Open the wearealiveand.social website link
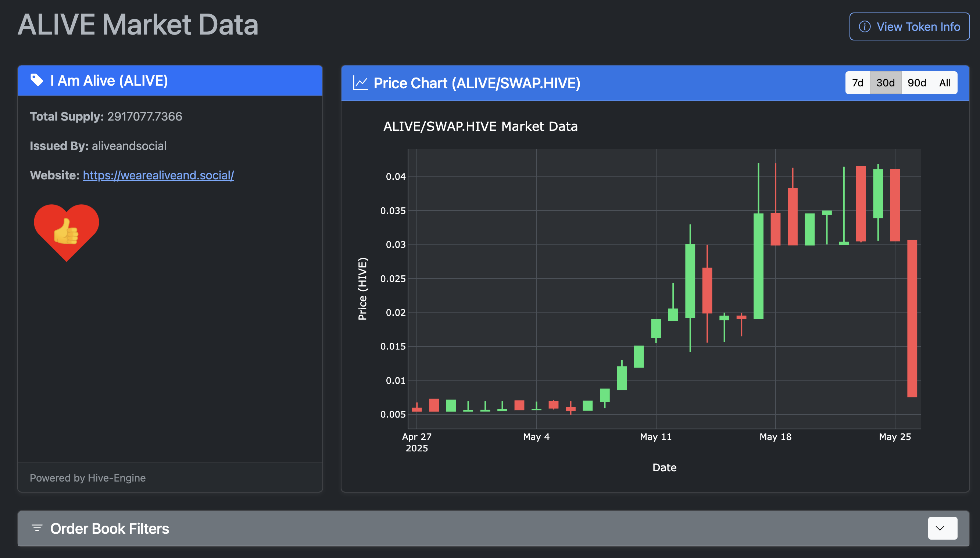 pos(158,175)
